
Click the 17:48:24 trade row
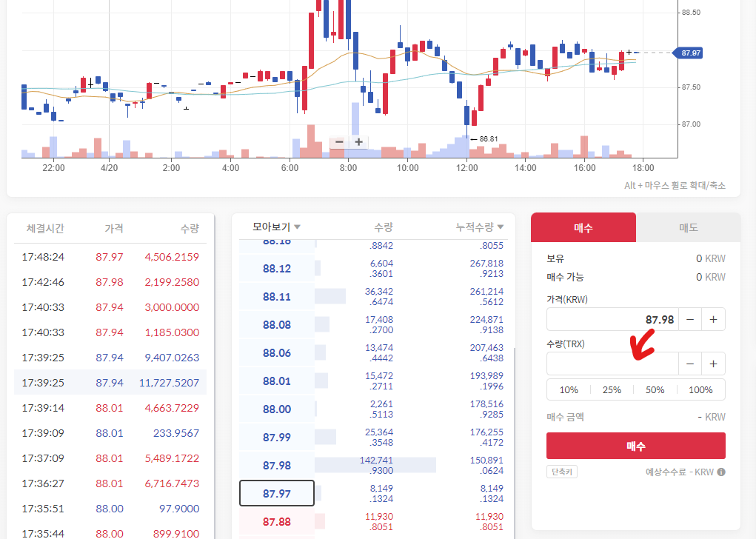(110, 257)
